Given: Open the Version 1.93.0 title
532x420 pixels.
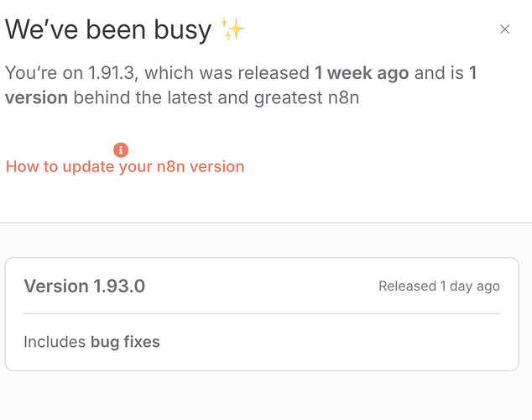Looking at the screenshot, I should tap(85, 286).
